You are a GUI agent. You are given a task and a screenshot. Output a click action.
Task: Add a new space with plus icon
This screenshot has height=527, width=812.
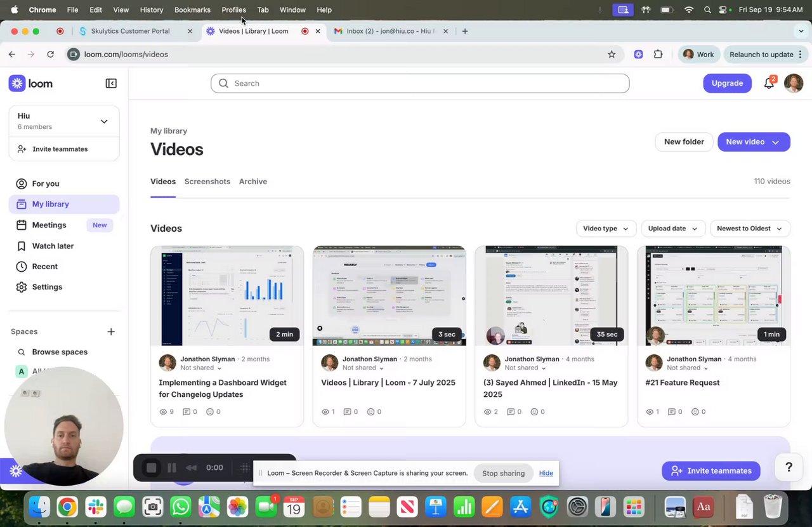coord(111,331)
